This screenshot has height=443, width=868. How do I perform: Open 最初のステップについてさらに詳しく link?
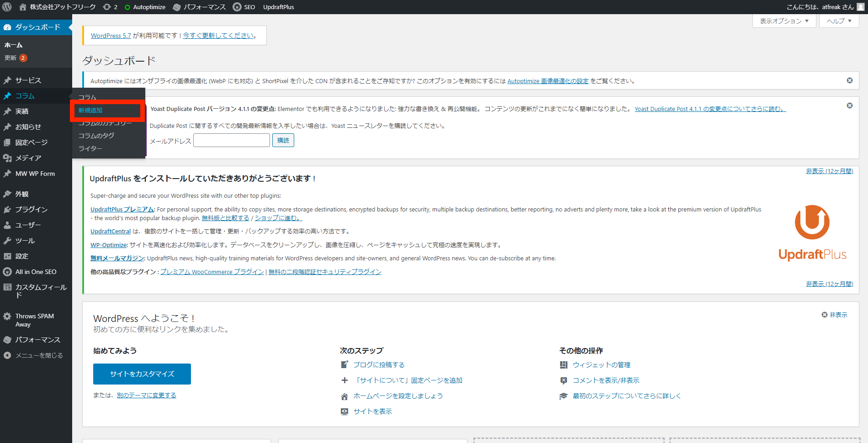click(x=627, y=396)
